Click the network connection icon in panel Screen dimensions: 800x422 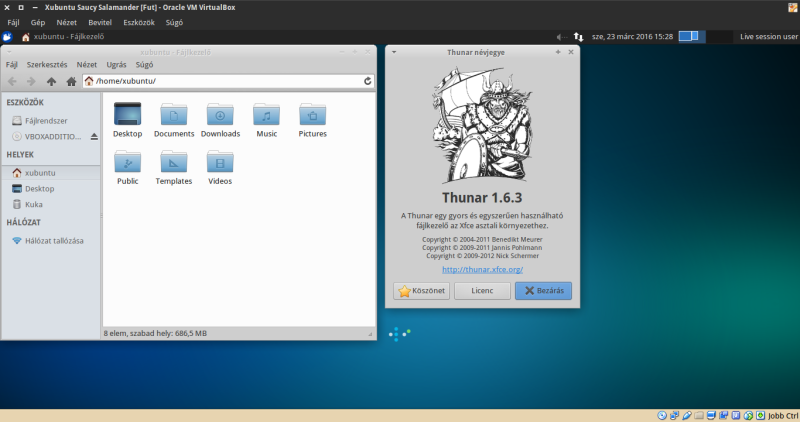pyautogui.click(x=578, y=37)
